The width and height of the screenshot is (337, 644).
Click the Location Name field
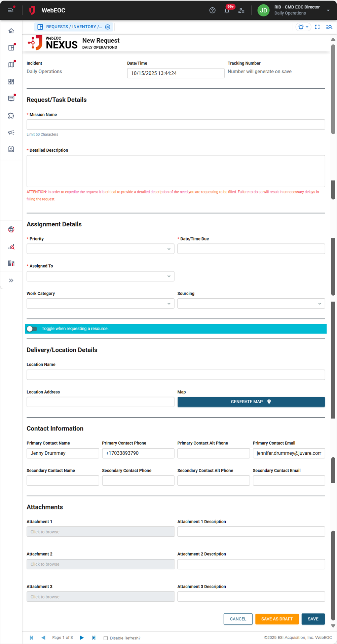(x=176, y=375)
